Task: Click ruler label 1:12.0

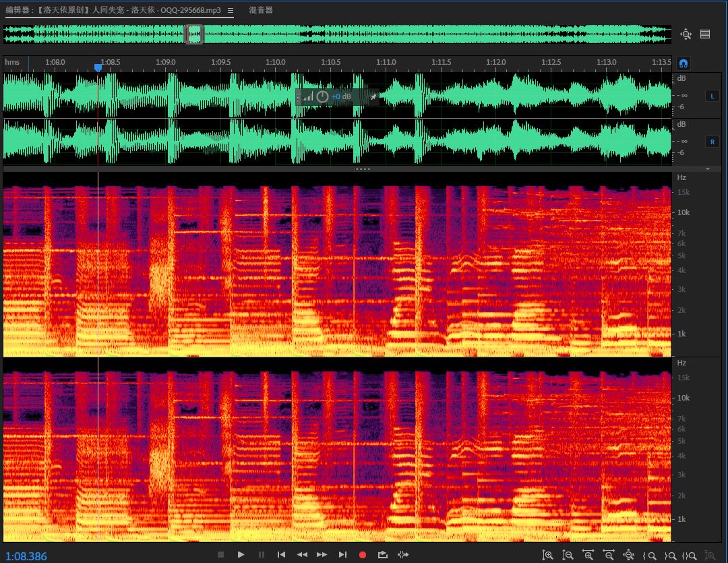Action: point(496,62)
